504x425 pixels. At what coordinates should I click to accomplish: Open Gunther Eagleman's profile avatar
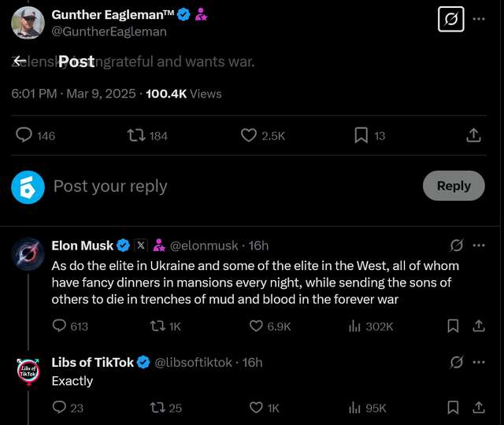coord(28,22)
